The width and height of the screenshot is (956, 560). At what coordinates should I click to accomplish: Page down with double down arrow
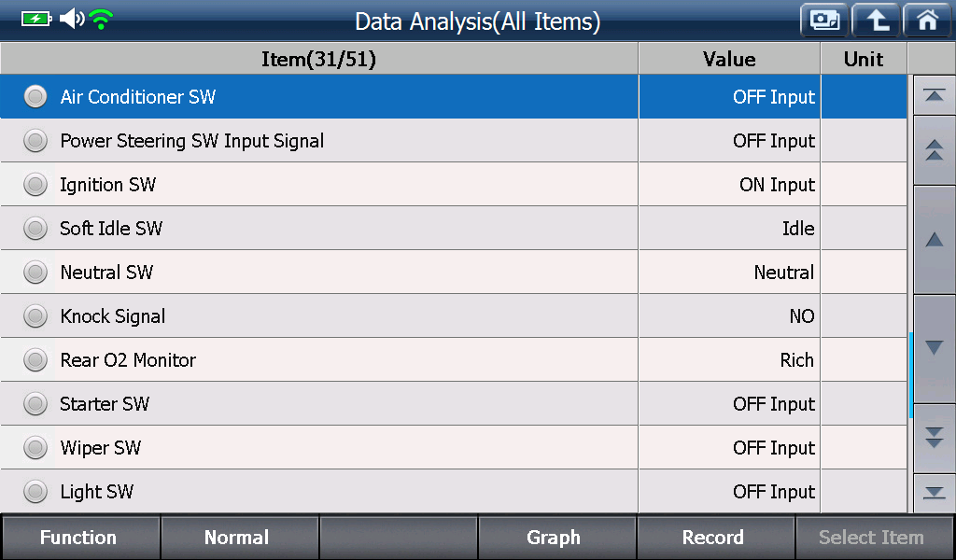point(934,438)
